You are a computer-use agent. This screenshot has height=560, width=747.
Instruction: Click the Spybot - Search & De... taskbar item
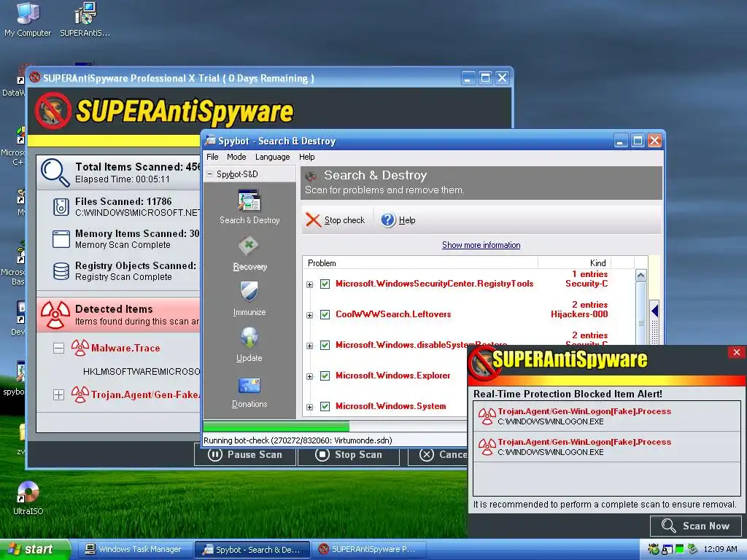click(252, 550)
